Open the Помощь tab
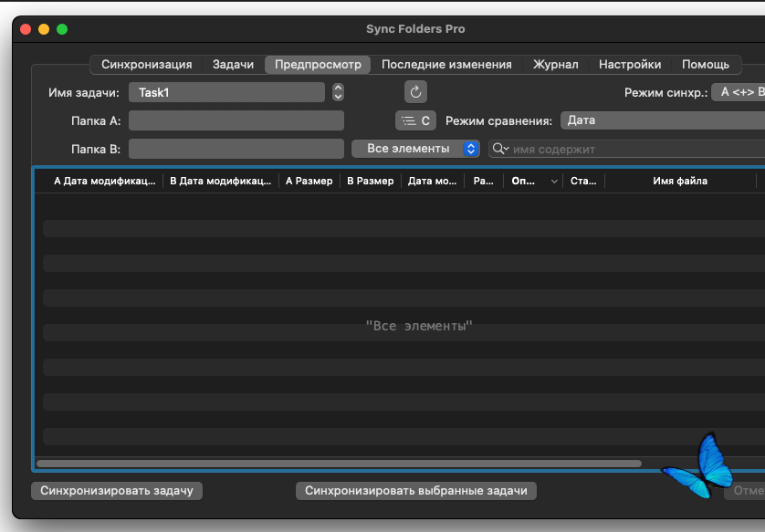 tap(706, 65)
